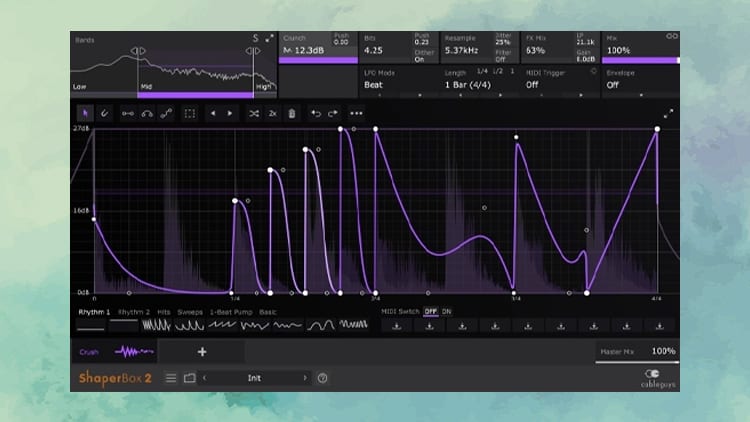Screen dimensions: 750x422
Task: Set length to 1/4 shortcut
Action: (x=482, y=71)
